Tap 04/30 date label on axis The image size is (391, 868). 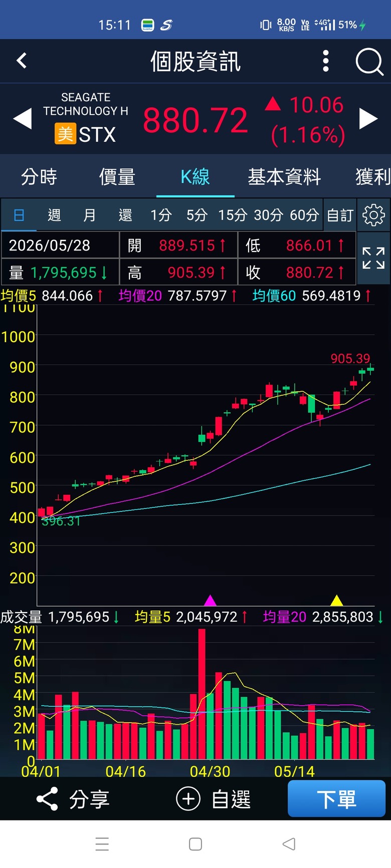coord(210,771)
